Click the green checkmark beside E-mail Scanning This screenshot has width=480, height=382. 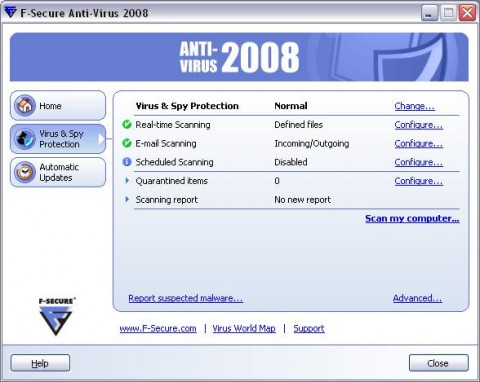pos(127,143)
